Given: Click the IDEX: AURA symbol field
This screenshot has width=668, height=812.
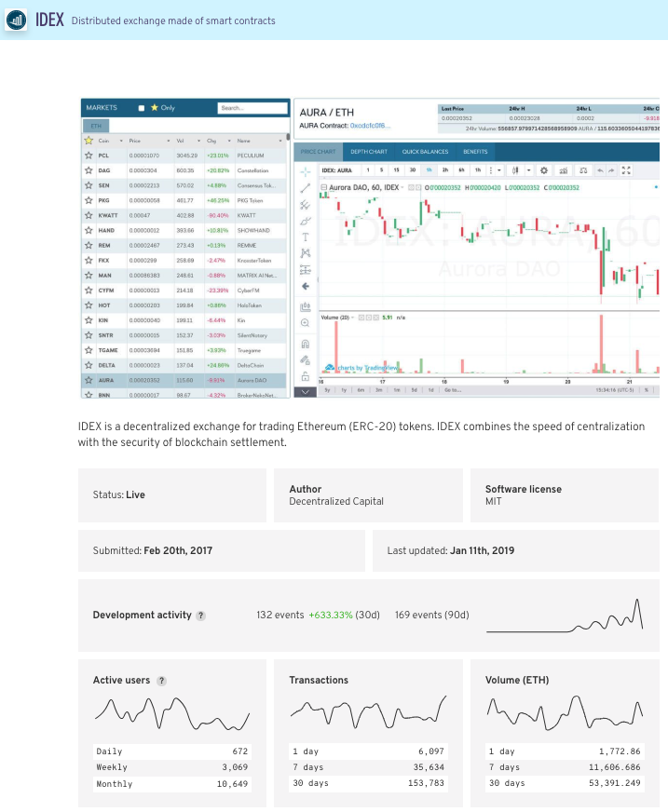Looking at the screenshot, I should 339,169.
